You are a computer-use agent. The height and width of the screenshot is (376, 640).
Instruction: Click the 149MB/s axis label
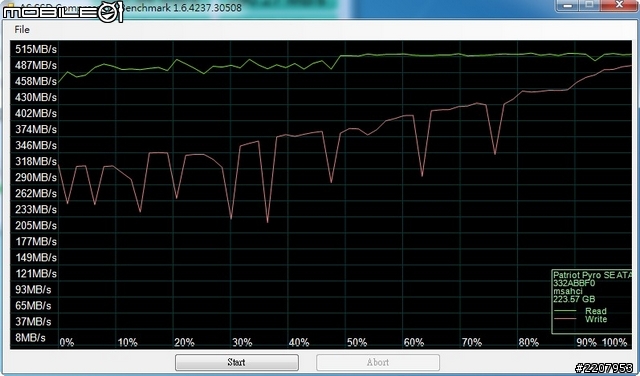36,257
